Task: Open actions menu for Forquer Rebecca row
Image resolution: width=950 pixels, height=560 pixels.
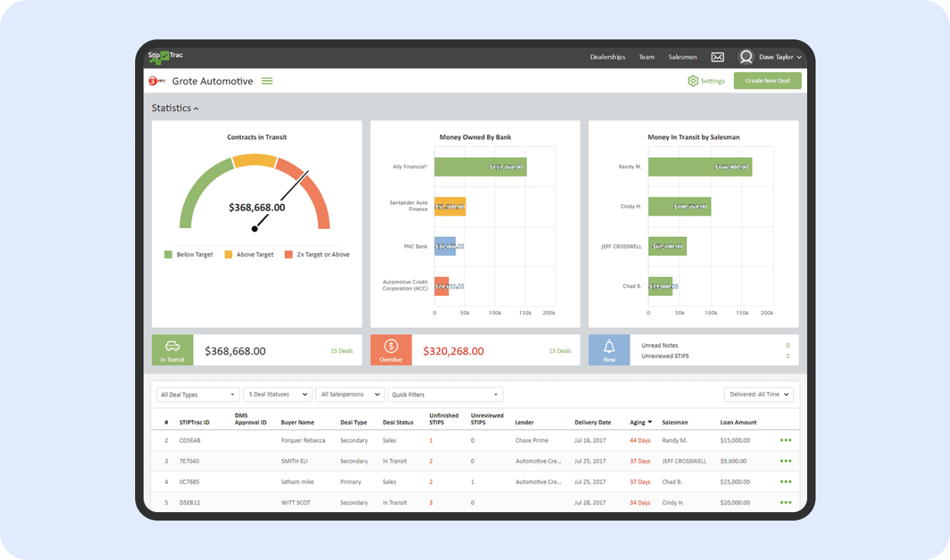Action: pyautogui.click(x=785, y=440)
